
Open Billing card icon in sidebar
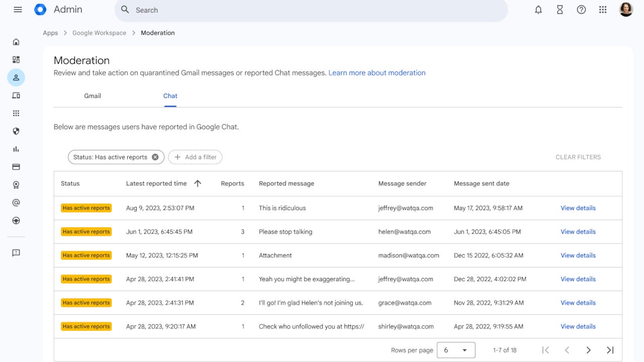coord(16,167)
